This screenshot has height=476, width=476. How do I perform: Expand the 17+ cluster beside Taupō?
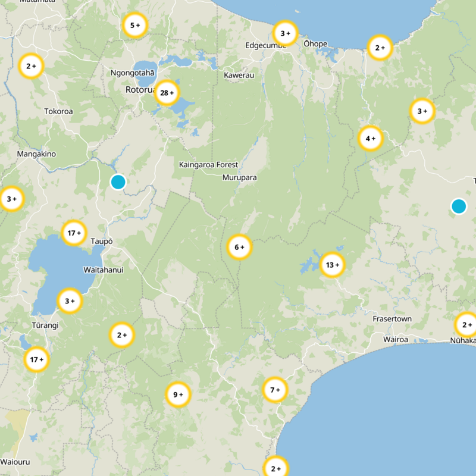pos(74,233)
